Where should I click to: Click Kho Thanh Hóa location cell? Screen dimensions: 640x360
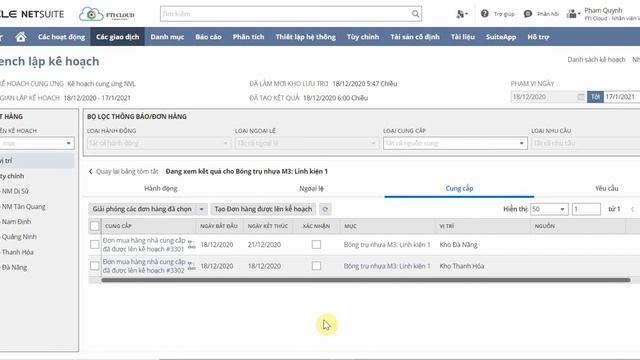(462, 266)
